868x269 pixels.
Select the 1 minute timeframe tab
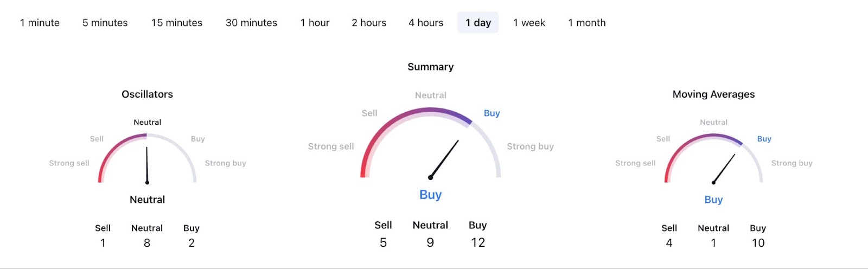(x=40, y=23)
